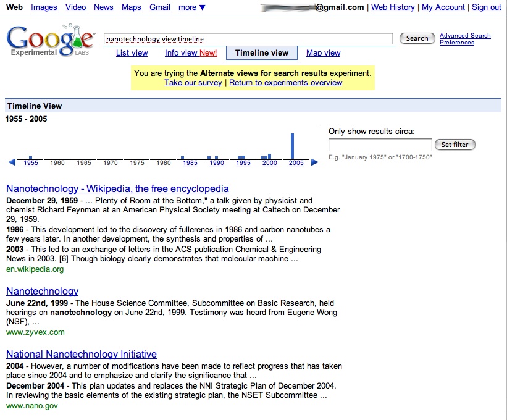Click the 'Timeline View' section heading
507x420 pixels.
[35, 106]
